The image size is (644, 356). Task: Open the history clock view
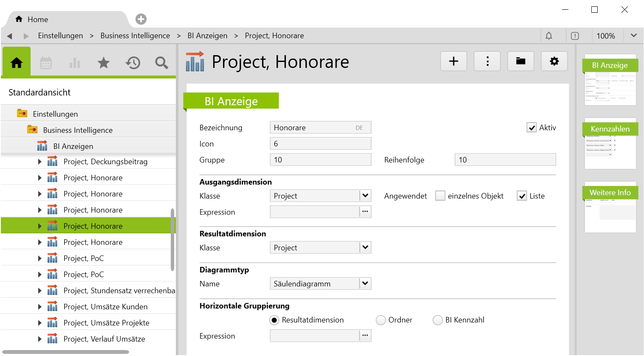[133, 63]
